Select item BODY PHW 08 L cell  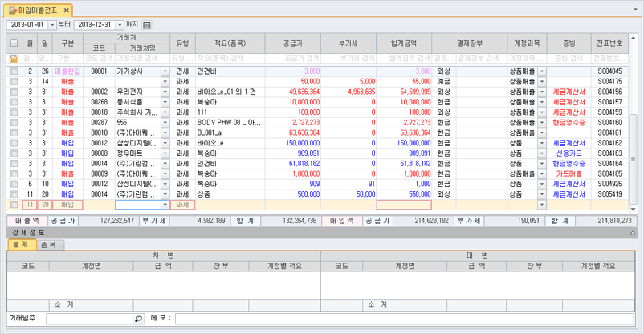pyautogui.click(x=230, y=122)
